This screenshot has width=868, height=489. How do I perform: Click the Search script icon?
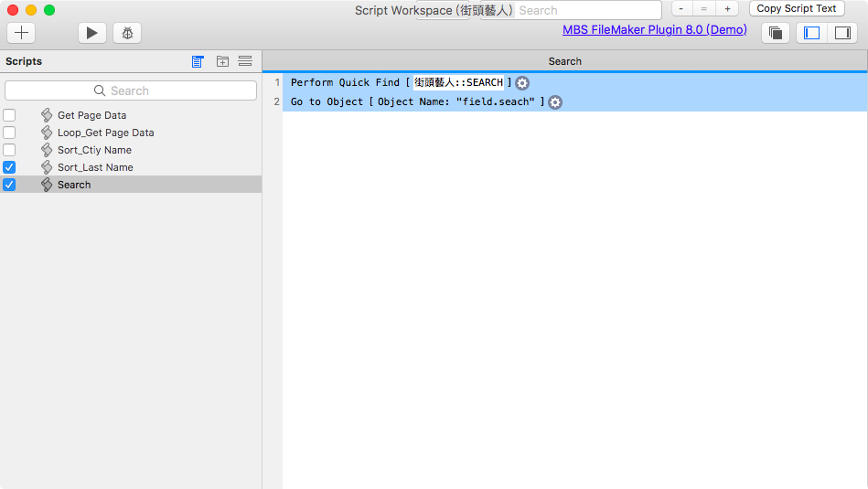(47, 185)
